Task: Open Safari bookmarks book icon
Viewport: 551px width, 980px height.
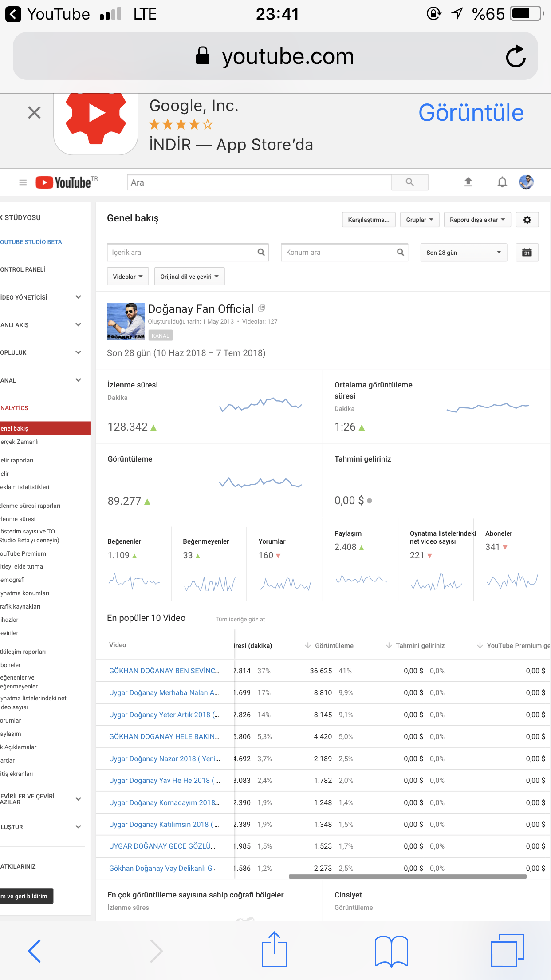Action: click(391, 951)
